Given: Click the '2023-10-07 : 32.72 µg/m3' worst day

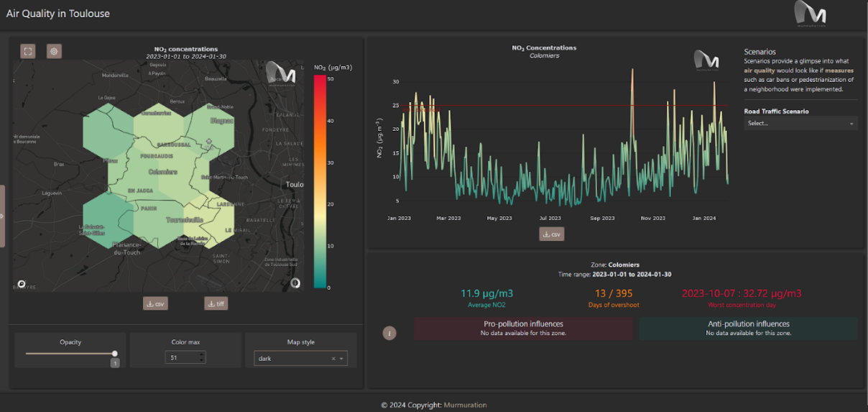Looking at the screenshot, I should pyautogui.click(x=742, y=293).
